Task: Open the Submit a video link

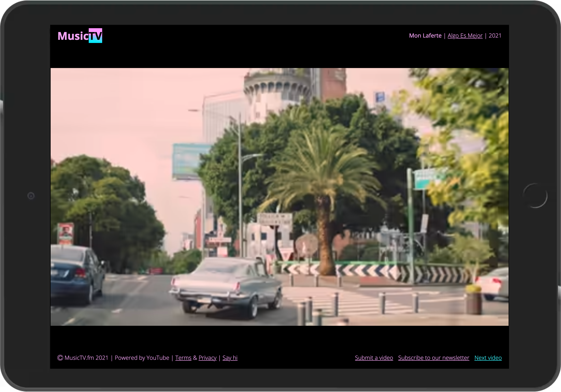Action: [374, 357]
